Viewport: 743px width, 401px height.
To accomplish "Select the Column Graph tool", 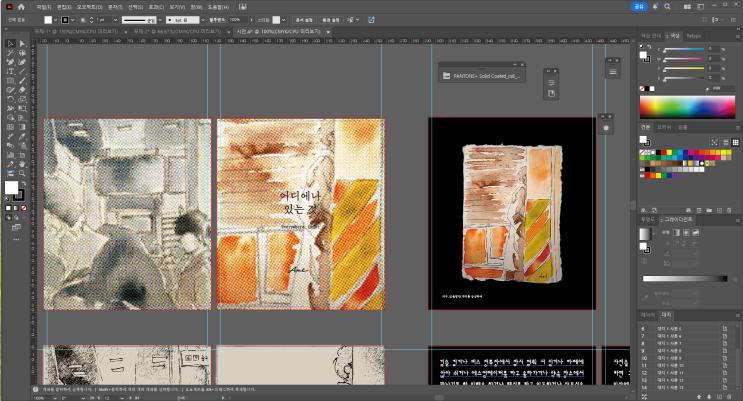I will [10, 155].
